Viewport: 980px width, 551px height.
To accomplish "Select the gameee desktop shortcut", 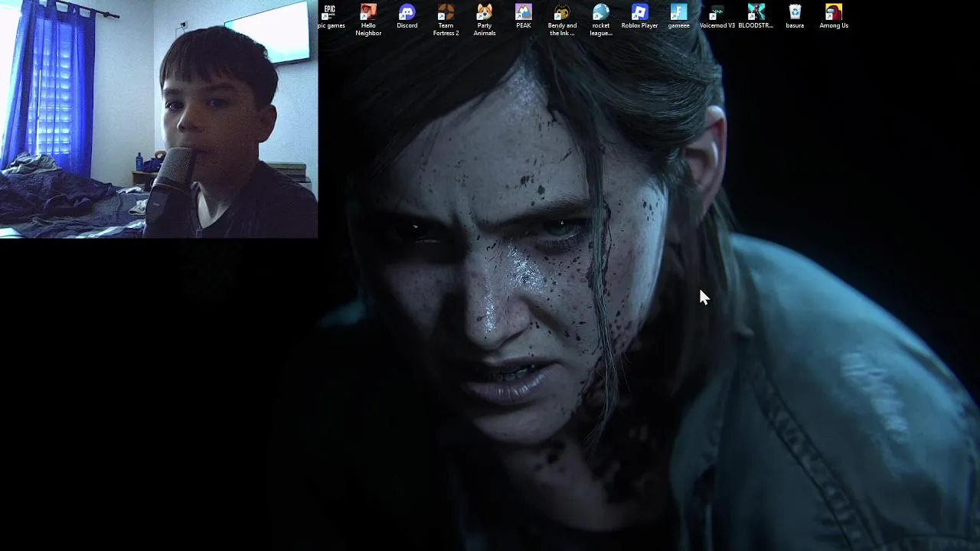I will [x=678, y=17].
